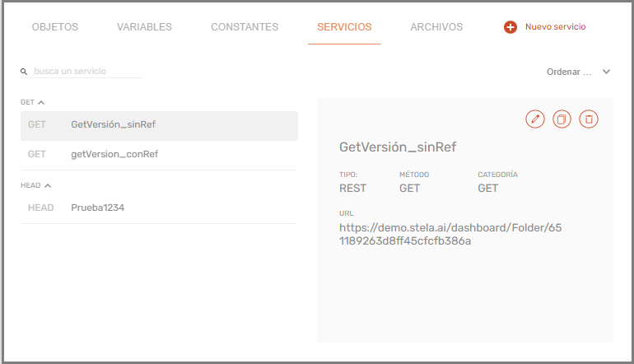
Task: Click the red plus icon for new service
Action: (510, 27)
